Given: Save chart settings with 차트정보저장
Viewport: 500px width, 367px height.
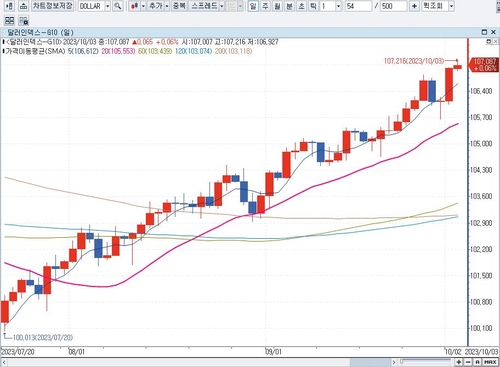Looking at the screenshot, I should point(52,6).
